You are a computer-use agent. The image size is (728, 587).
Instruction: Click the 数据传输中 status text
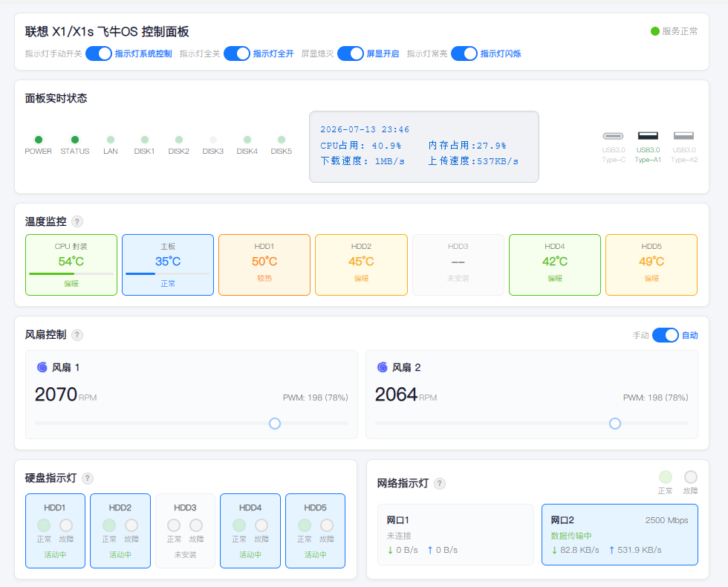[571, 536]
